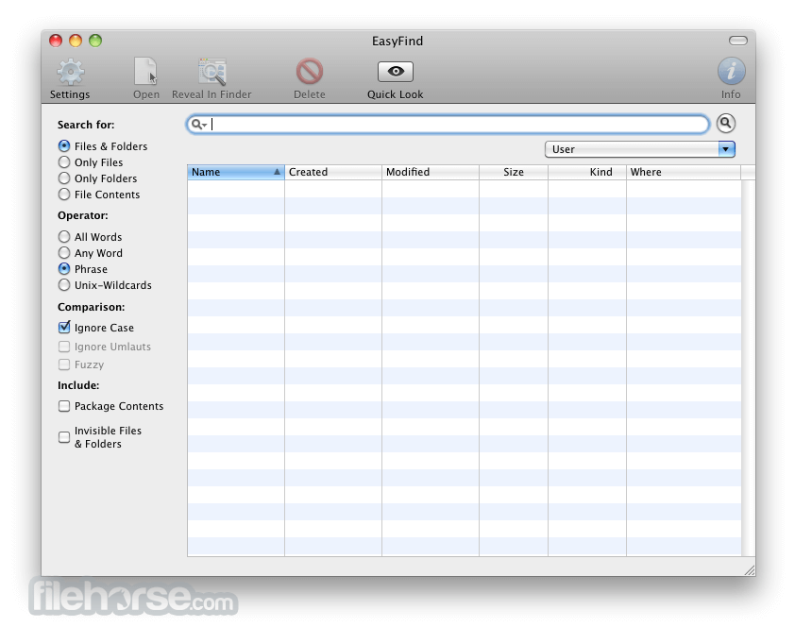812x644 pixels.
Task: Click the magnifier button to start search
Action: pyautogui.click(x=726, y=124)
